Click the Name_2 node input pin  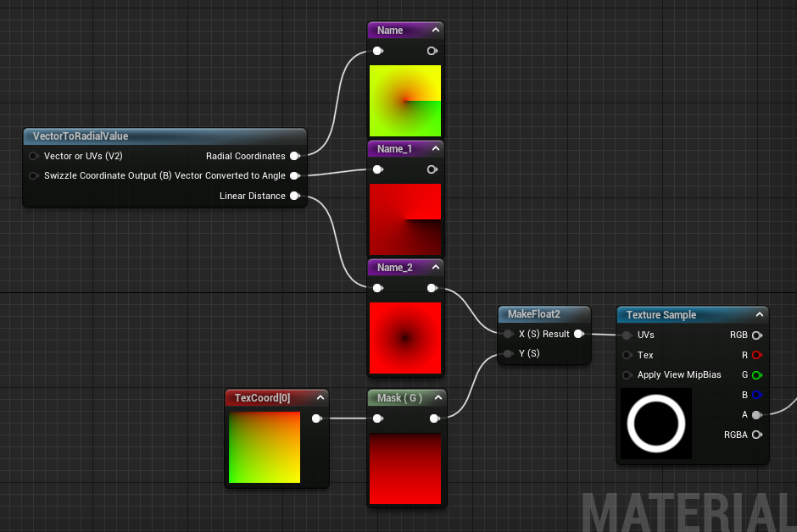(x=377, y=288)
